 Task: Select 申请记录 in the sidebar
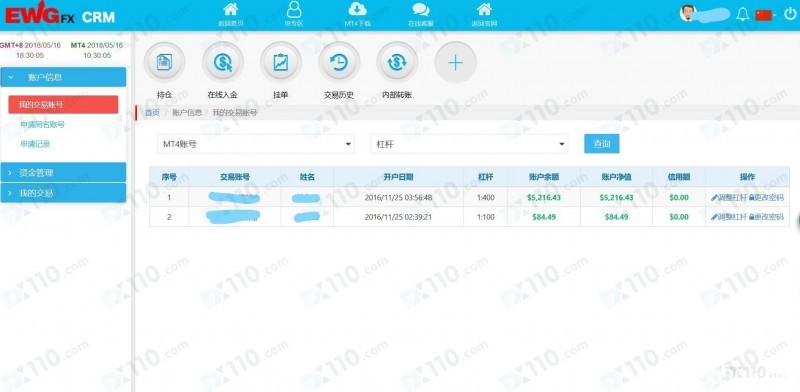pyautogui.click(x=35, y=144)
